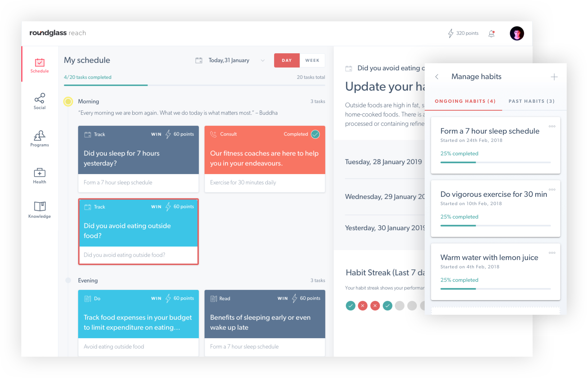Viewport: 588px width, 378px height.
Task: Click lightning icon on outside food Track card
Action: coord(168,207)
